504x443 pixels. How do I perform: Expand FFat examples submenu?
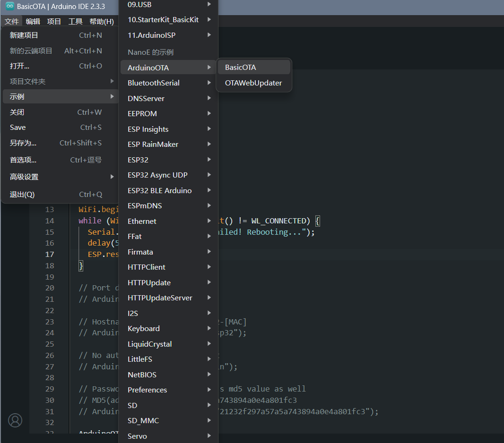pyautogui.click(x=169, y=237)
